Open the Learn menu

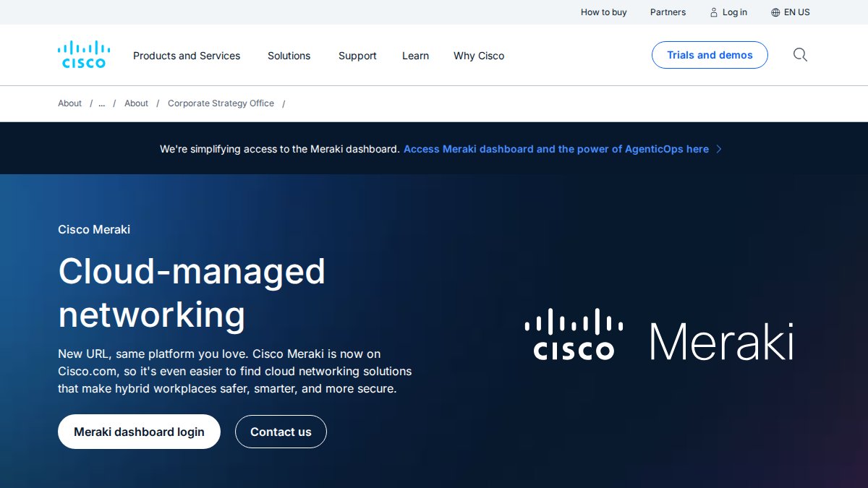tap(415, 56)
